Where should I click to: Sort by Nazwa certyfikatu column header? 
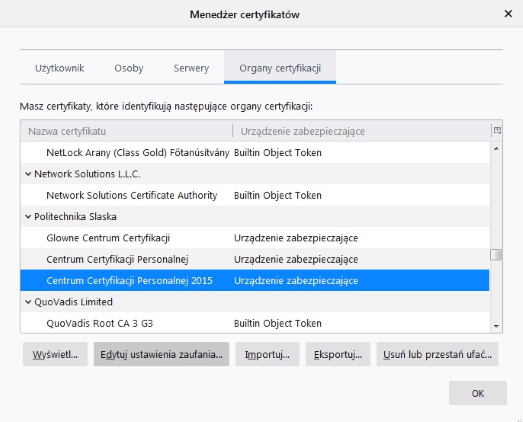[127, 131]
